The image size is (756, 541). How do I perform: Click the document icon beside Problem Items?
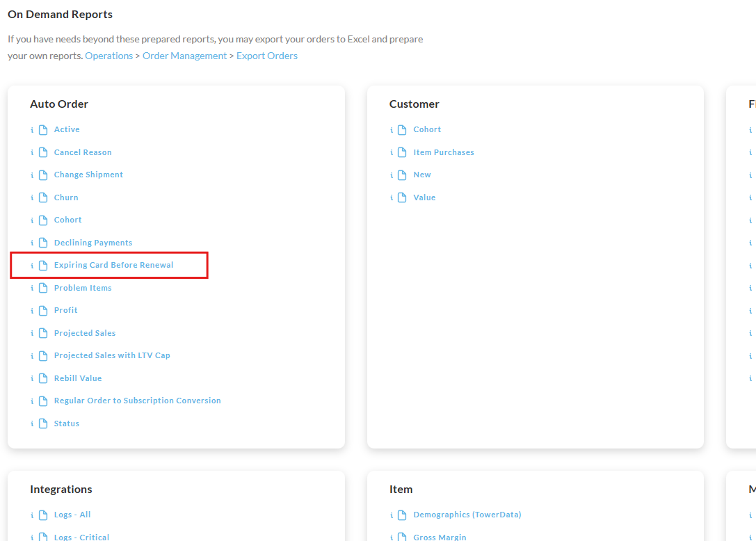tap(43, 288)
